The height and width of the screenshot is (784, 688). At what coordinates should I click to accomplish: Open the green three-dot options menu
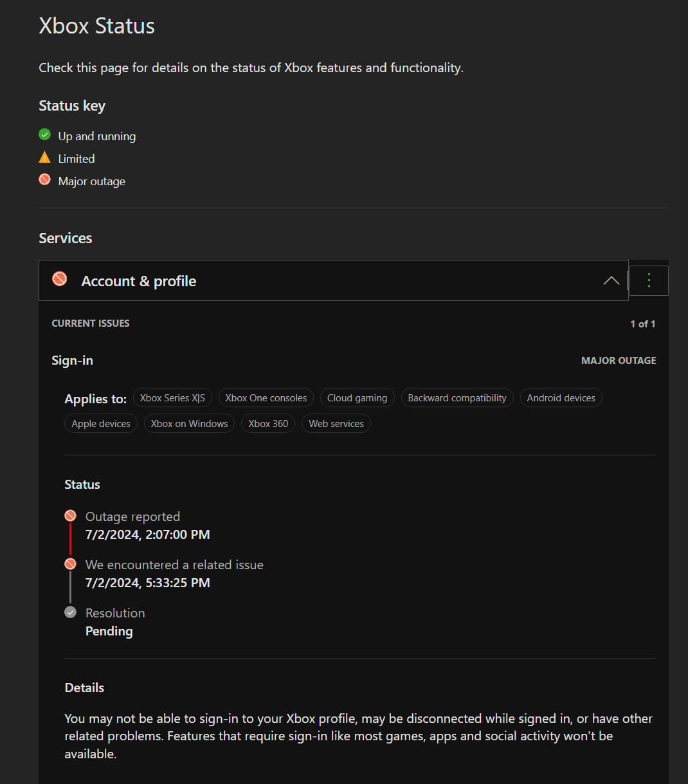[x=648, y=280]
